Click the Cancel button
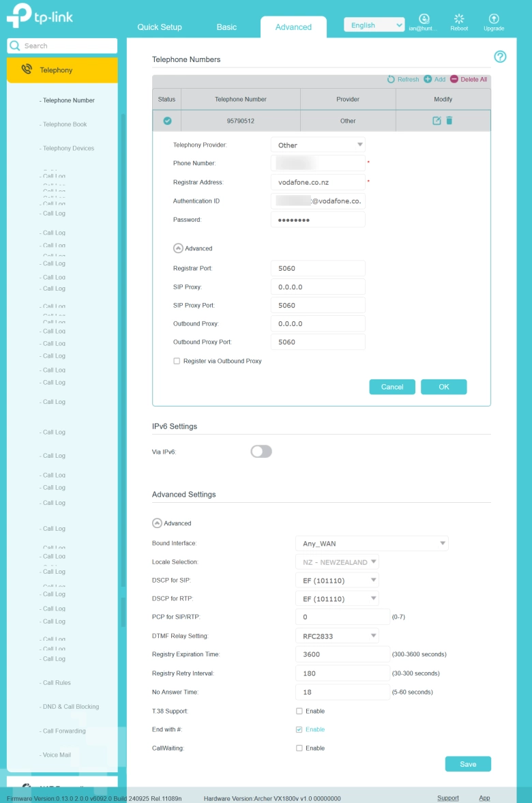The image size is (532, 803). pyautogui.click(x=392, y=387)
